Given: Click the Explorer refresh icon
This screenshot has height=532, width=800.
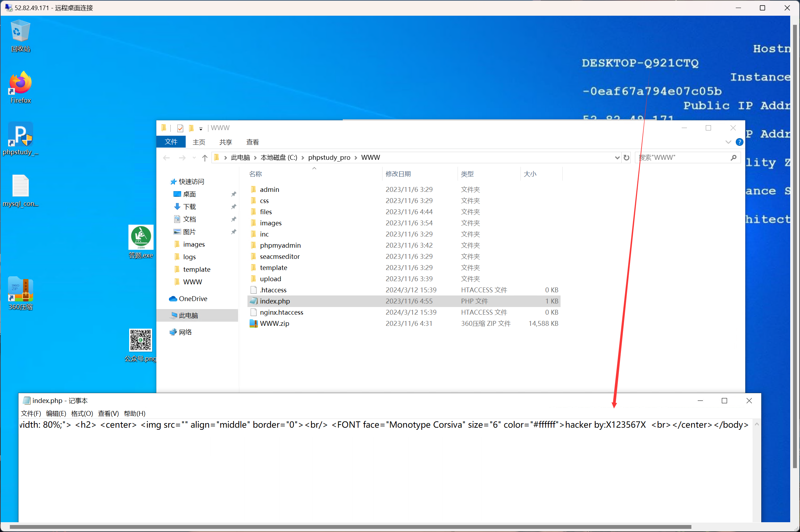Looking at the screenshot, I should 627,158.
